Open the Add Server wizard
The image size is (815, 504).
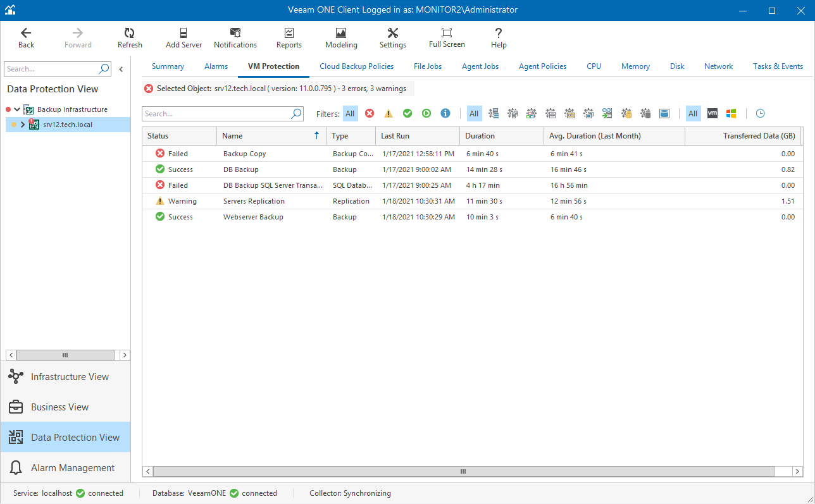[184, 39]
